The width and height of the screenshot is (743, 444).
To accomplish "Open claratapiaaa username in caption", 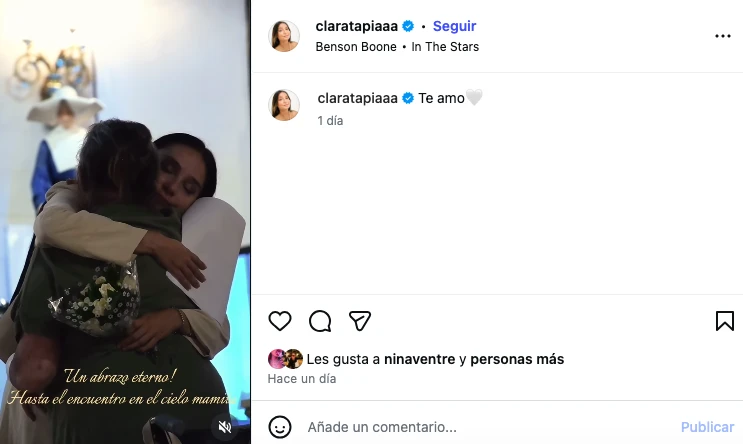I will (357, 98).
